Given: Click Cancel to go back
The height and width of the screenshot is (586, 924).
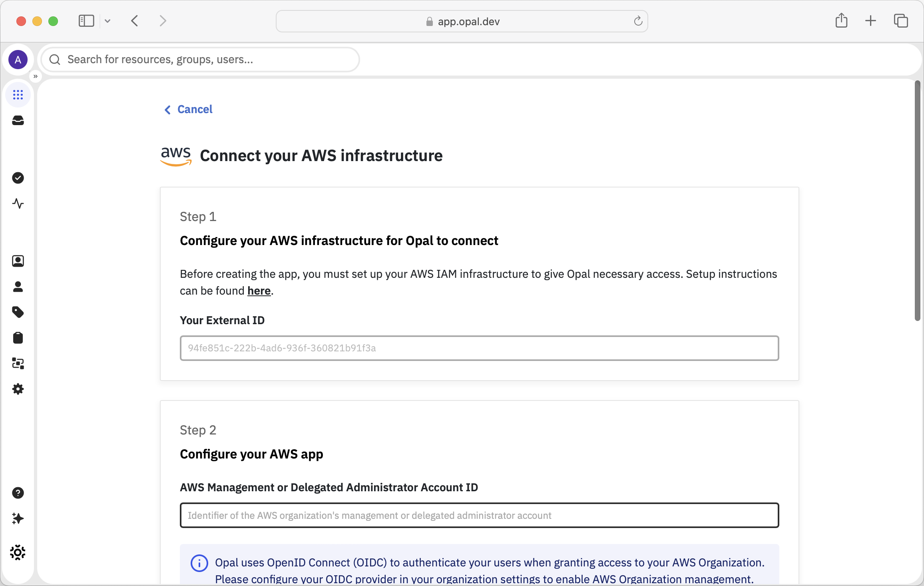Looking at the screenshot, I should point(188,110).
